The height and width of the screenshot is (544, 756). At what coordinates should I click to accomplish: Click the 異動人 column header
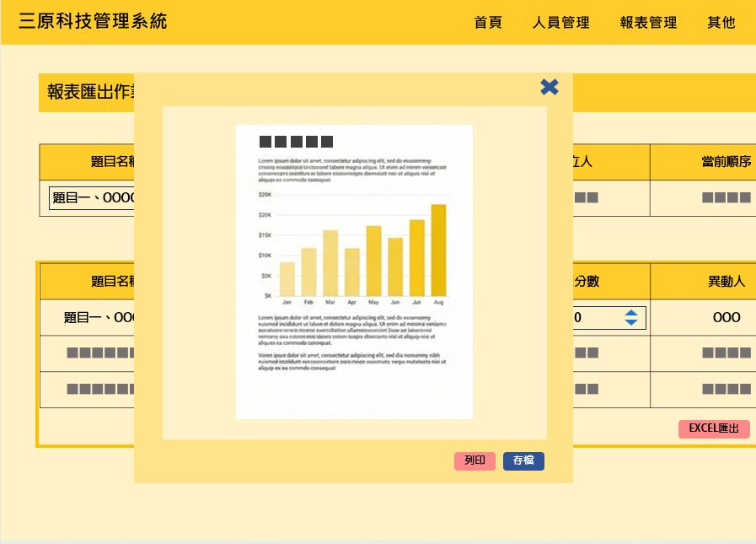click(726, 282)
